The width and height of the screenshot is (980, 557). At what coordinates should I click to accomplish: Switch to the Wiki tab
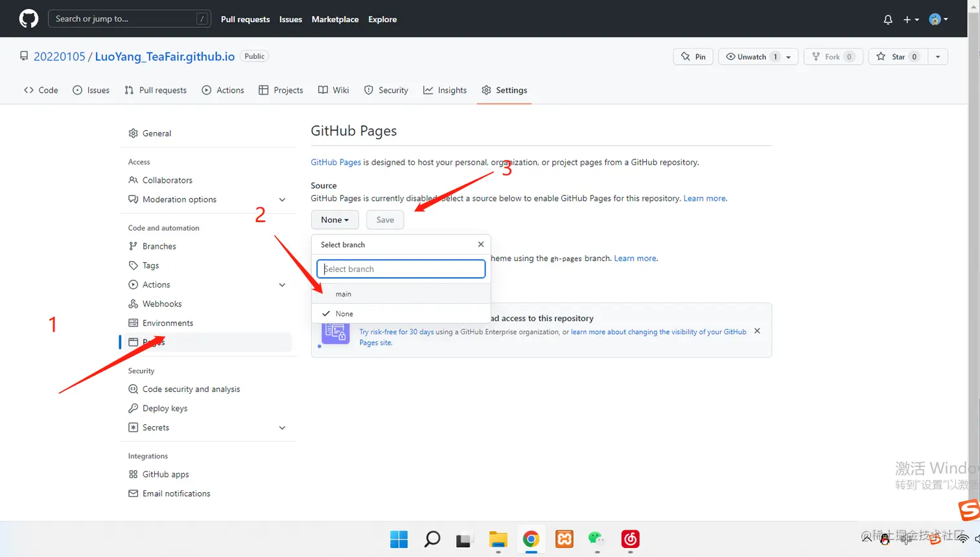334,90
